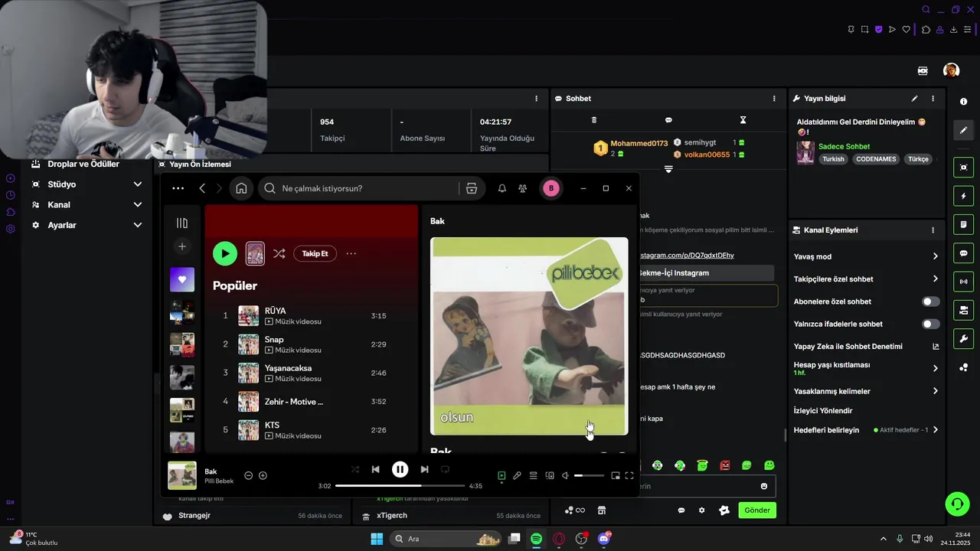Screen dimensions: 980x551
Task: Seek in Spotify song progress bar
Action: (x=400, y=486)
